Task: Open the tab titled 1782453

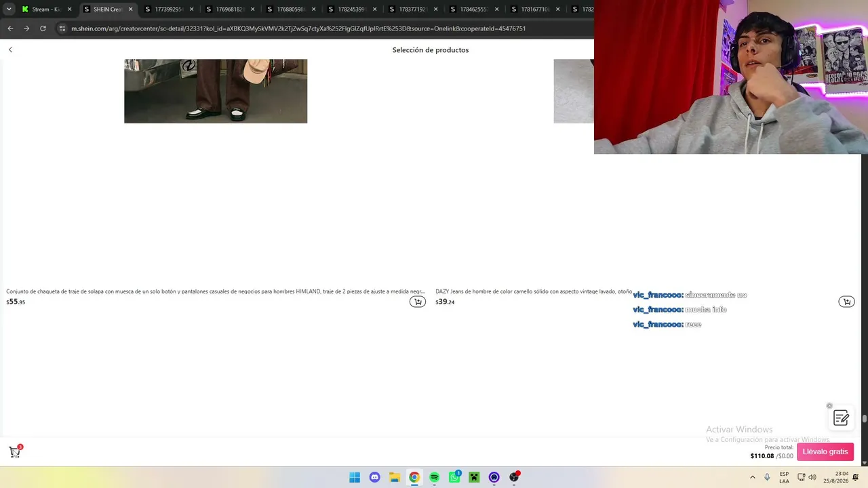Action: click(351, 9)
